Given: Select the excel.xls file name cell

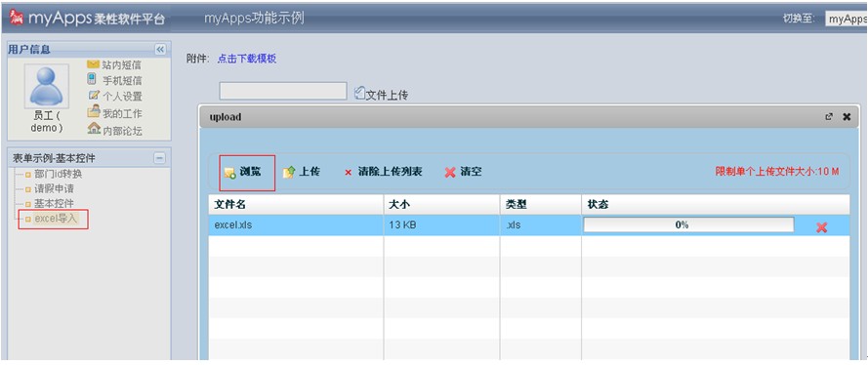Looking at the screenshot, I should pos(296,225).
